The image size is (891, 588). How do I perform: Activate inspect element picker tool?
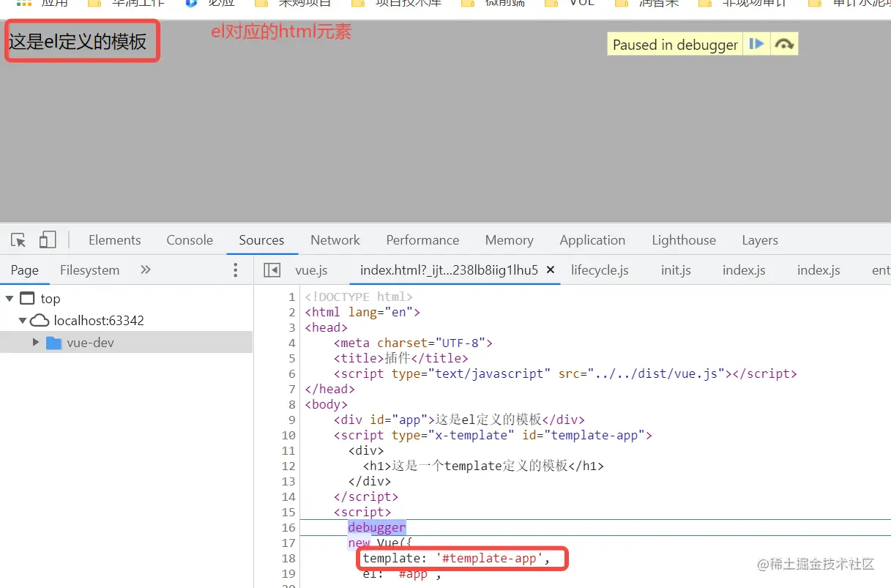point(19,239)
